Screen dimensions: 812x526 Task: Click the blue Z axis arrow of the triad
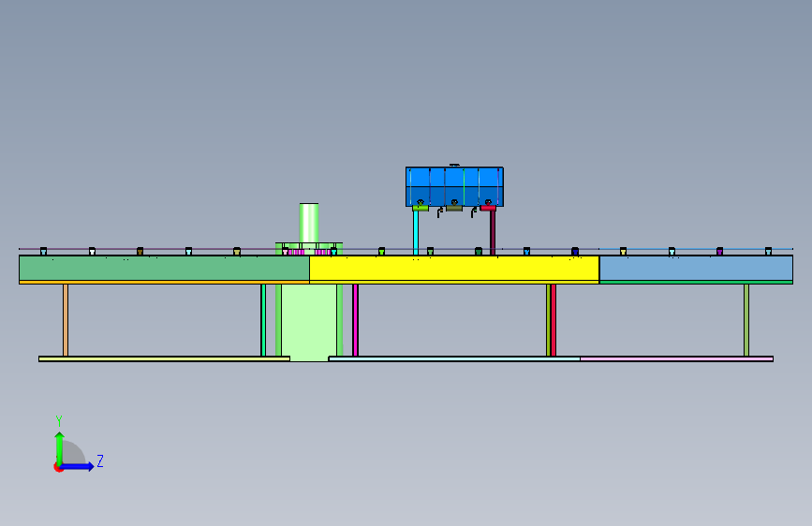coord(78,466)
